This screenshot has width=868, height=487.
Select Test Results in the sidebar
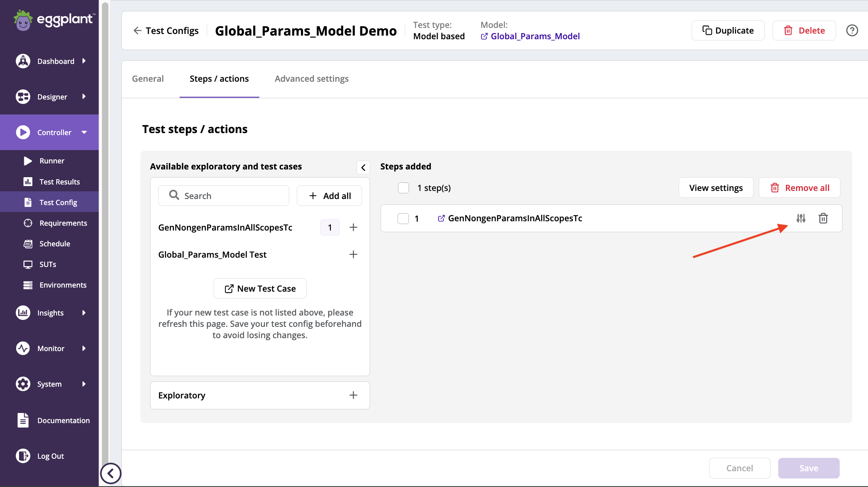click(x=59, y=182)
